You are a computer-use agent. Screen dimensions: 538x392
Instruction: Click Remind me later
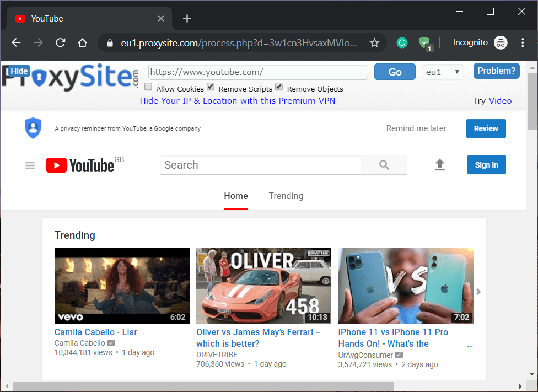pos(416,128)
